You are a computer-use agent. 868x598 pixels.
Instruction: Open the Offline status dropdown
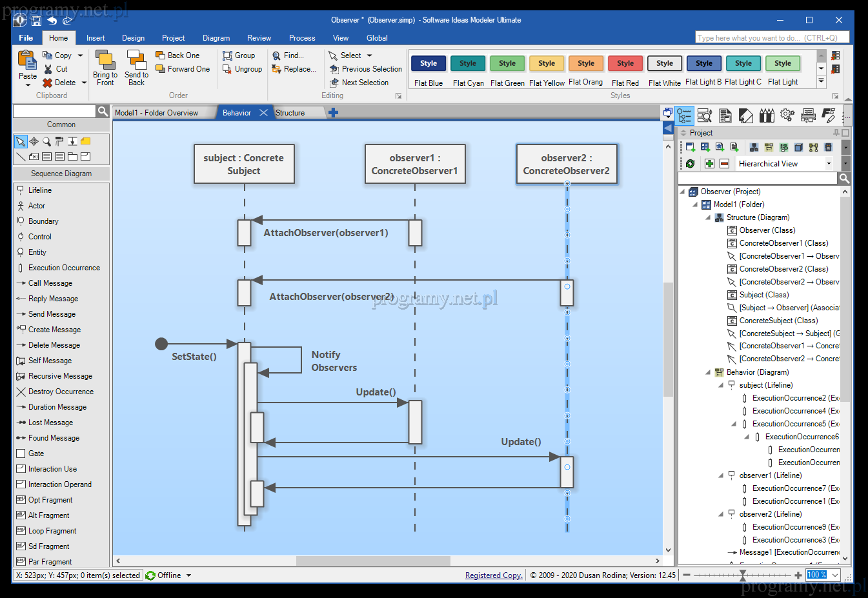coord(189,575)
